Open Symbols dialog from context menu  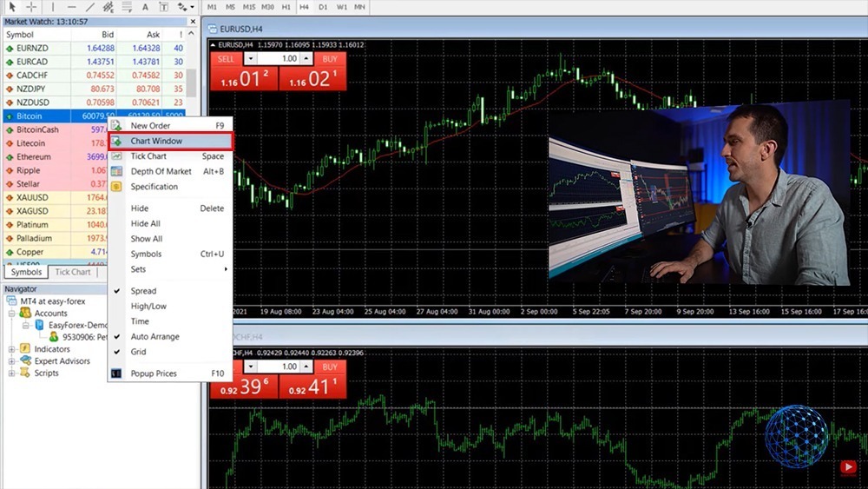(x=170, y=254)
